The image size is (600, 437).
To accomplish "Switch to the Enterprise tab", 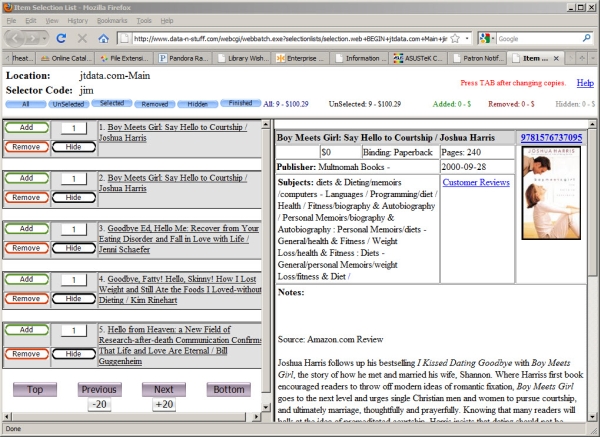I will pyautogui.click(x=301, y=58).
